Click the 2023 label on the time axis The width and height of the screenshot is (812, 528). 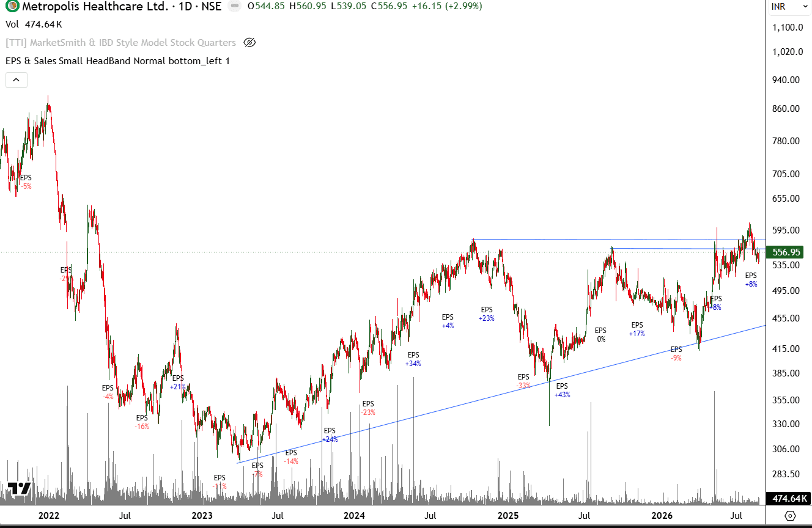[202, 516]
